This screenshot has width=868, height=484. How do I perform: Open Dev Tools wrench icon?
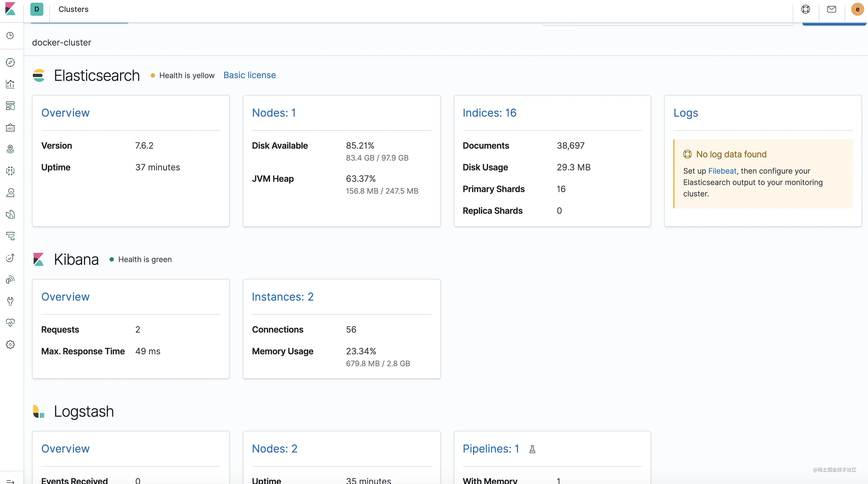[x=11, y=301]
